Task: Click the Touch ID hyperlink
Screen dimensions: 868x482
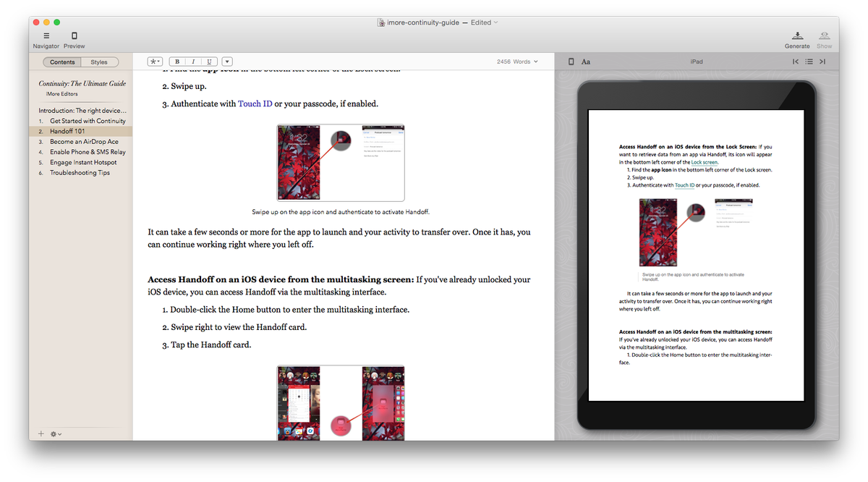Action: tap(255, 103)
